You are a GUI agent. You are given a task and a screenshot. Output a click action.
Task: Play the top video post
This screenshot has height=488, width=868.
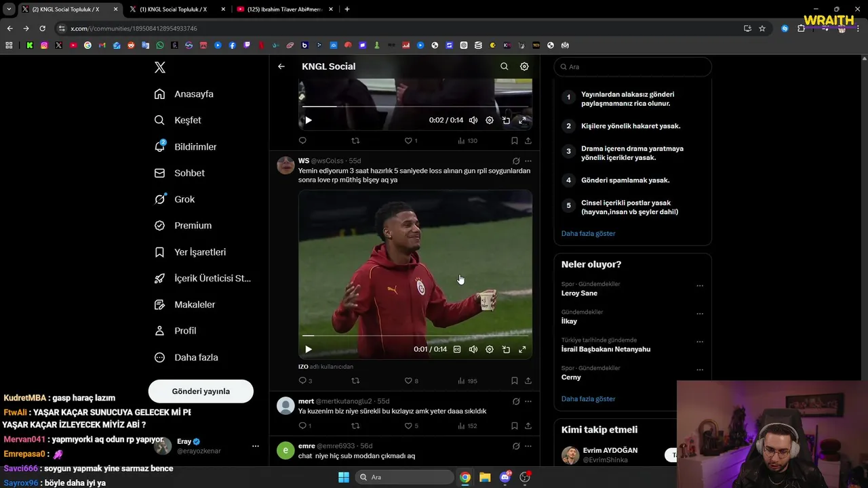coord(308,120)
